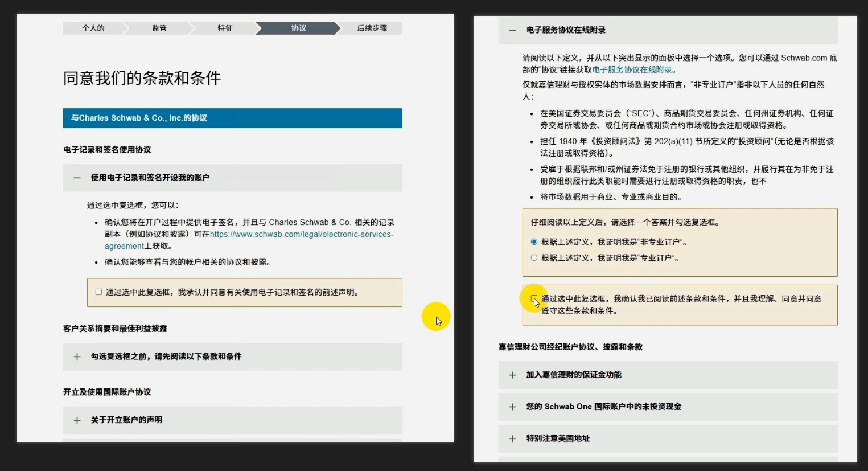Screen dimensions: 868x471
Task: Select the "非专业订户" radio option
Action: click(534, 242)
